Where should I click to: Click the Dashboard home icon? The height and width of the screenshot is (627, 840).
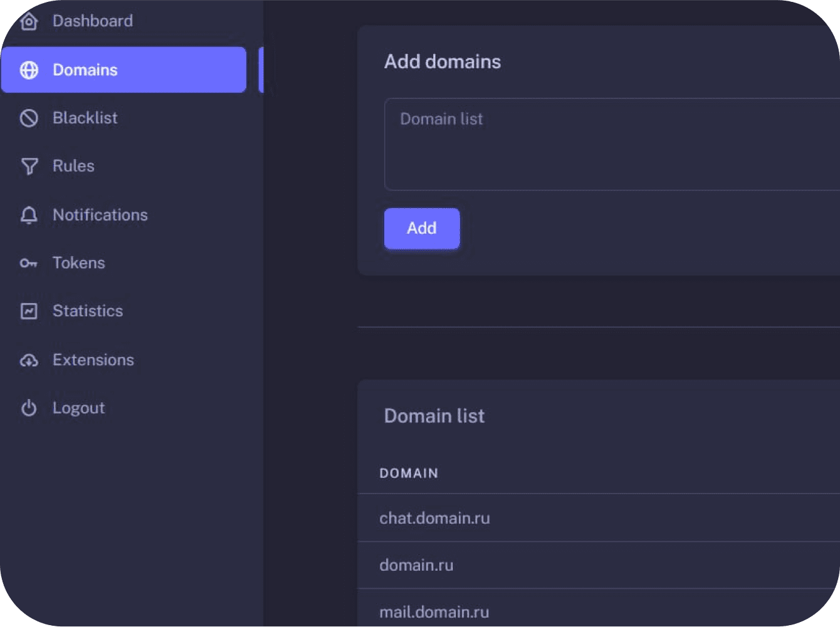pos(29,21)
